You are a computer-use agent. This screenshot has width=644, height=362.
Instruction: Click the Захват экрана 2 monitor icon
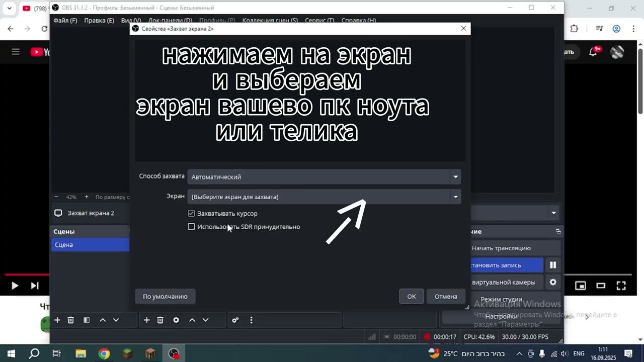(58, 213)
